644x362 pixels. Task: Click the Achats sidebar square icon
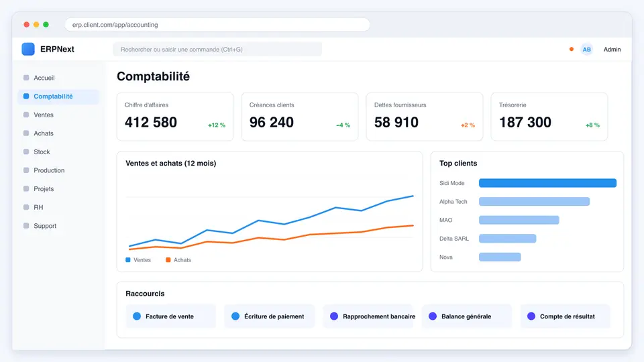click(x=26, y=133)
